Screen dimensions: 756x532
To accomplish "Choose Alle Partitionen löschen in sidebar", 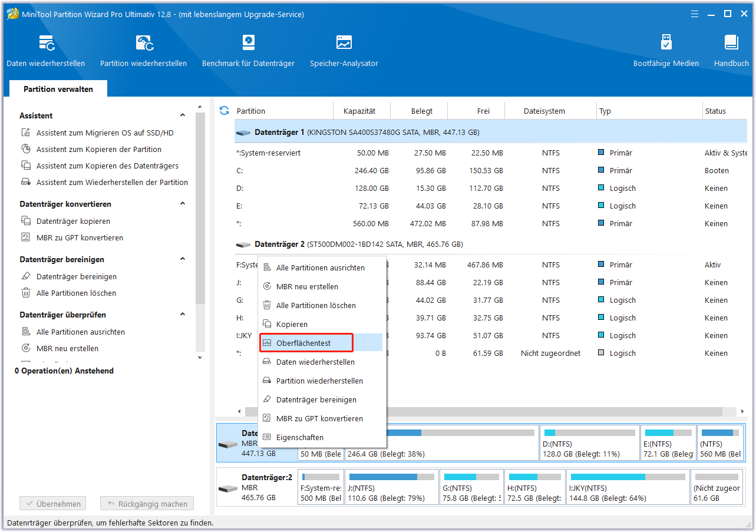I will pos(76,293).
